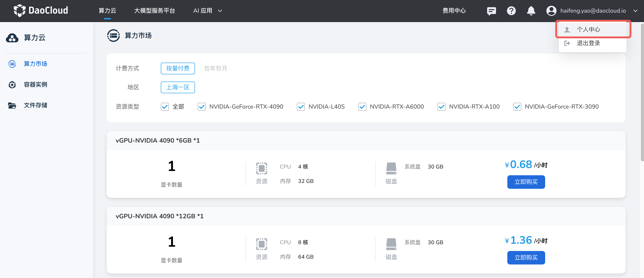Screen dimensions: 644x278
Task: Open the notifications bell icon
Action: click(x=531, y=11)
